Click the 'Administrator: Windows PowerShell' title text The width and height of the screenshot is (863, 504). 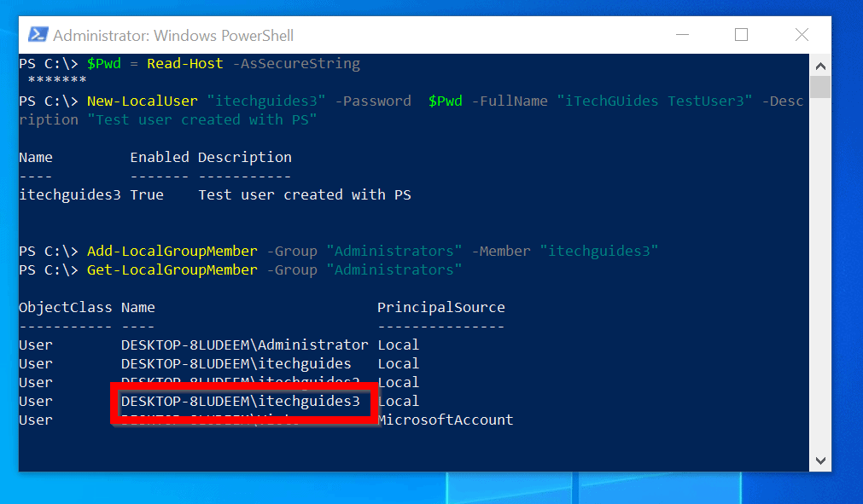point(173,36)
